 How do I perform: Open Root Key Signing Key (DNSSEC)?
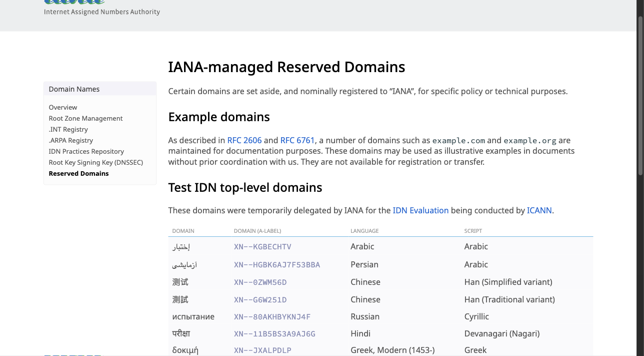coord(95,162)
